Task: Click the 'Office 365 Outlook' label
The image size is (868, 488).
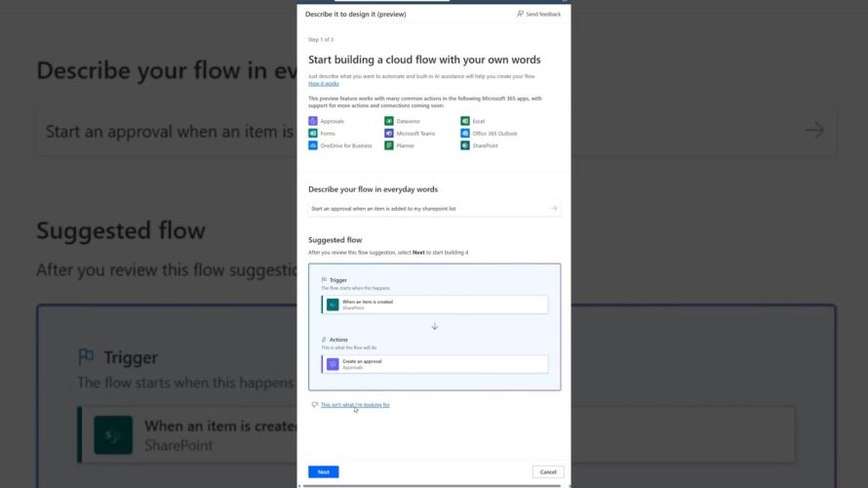Action: click(494, 134)
